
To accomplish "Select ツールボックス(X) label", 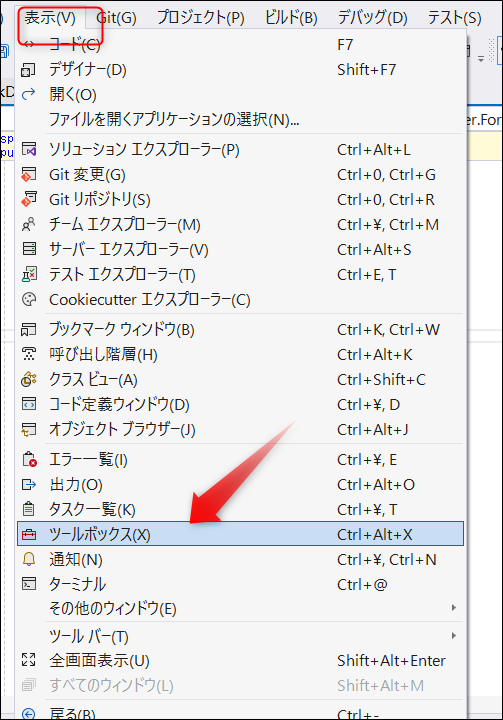I will (100, 534).
